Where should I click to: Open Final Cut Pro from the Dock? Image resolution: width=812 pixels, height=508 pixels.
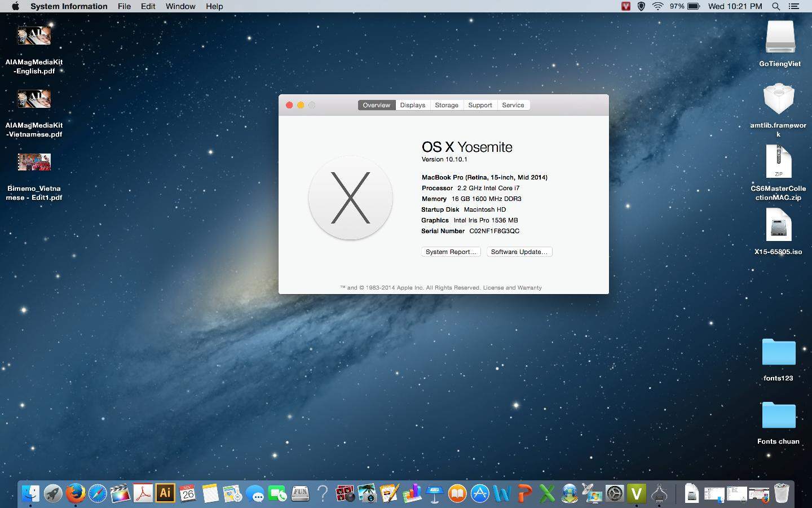120,493
